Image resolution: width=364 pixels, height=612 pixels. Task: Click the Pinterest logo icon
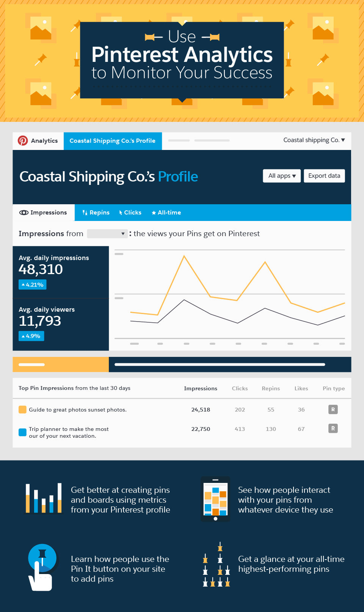pos(23,141)
